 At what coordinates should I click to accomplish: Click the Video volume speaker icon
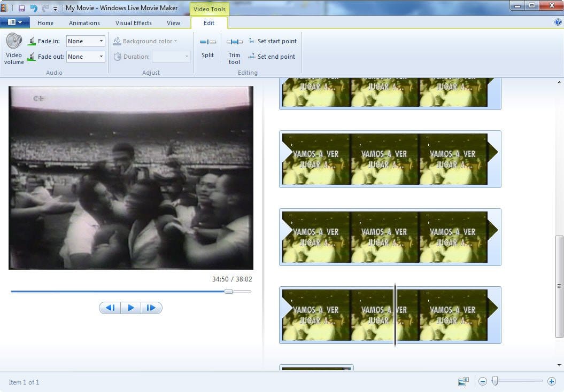(x=14, y=42)
